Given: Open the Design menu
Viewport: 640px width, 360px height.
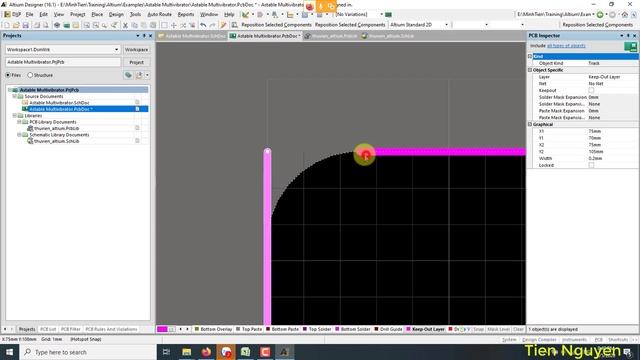Looking at the screenshot, I should point(116,14).
